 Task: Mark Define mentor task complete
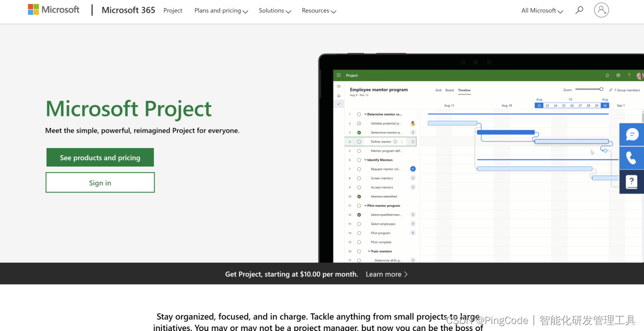(x=359, y=142)
